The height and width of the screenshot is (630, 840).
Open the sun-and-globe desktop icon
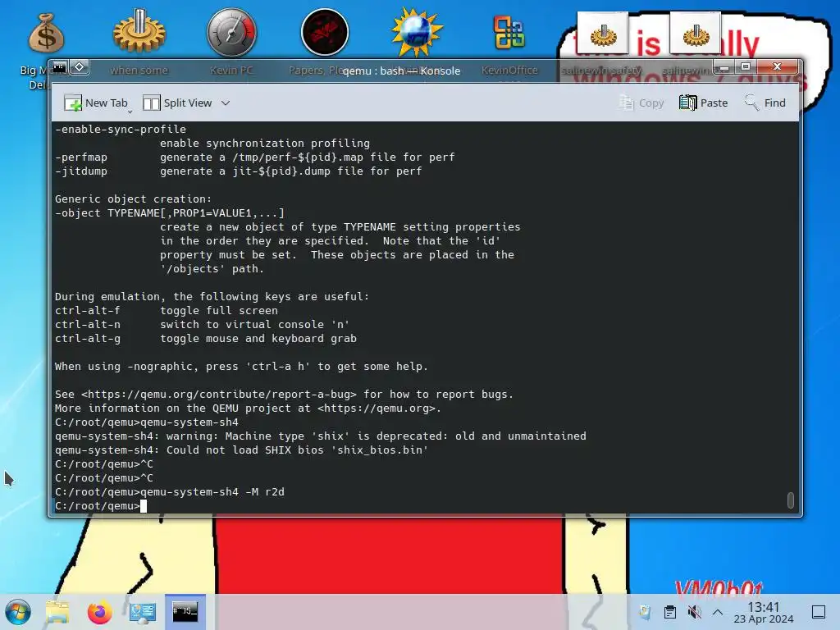pos(417,32)
